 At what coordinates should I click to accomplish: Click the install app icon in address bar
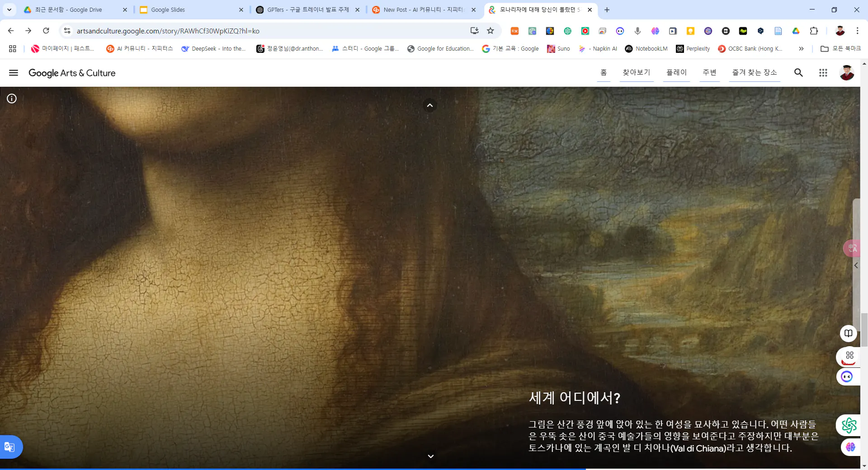coord(474,31)
